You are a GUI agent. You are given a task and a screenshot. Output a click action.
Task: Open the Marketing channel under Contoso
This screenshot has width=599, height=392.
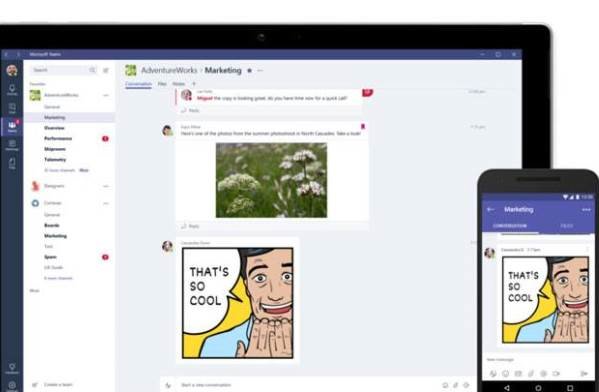tap(55, 236)
